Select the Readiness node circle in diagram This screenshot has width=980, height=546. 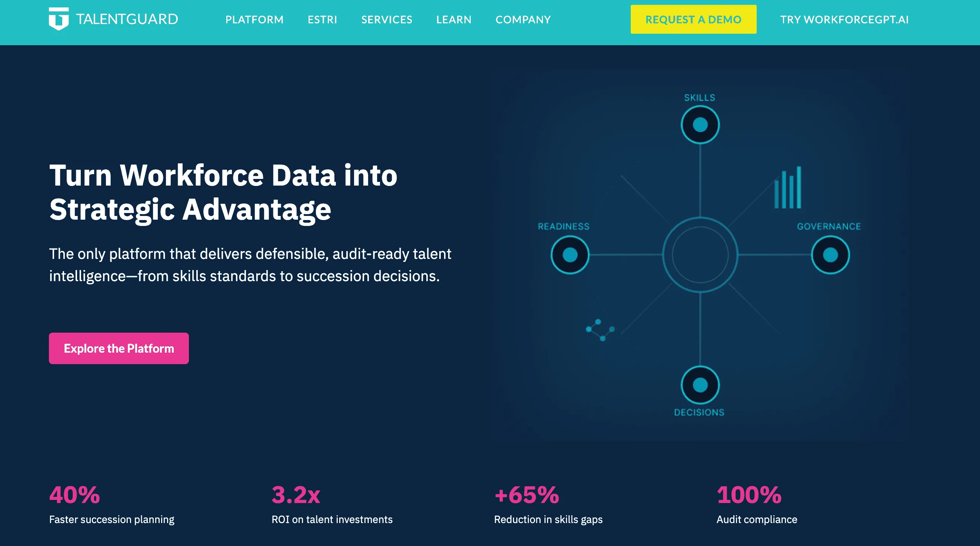point(570,255)
